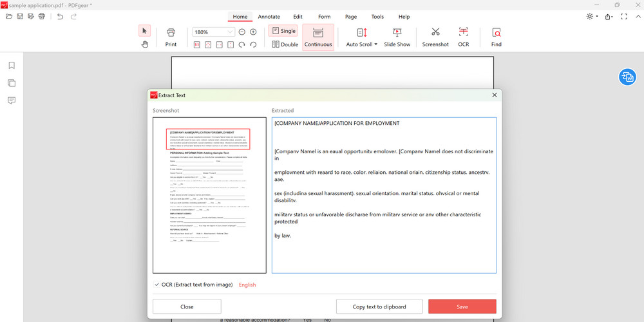
Task: Zoom in with the plus icon
Action: click(x=253, y=32)
